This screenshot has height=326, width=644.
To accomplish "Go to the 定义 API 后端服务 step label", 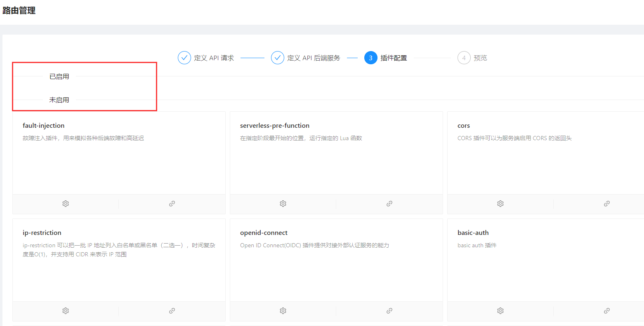I will (x=314, y=58).
